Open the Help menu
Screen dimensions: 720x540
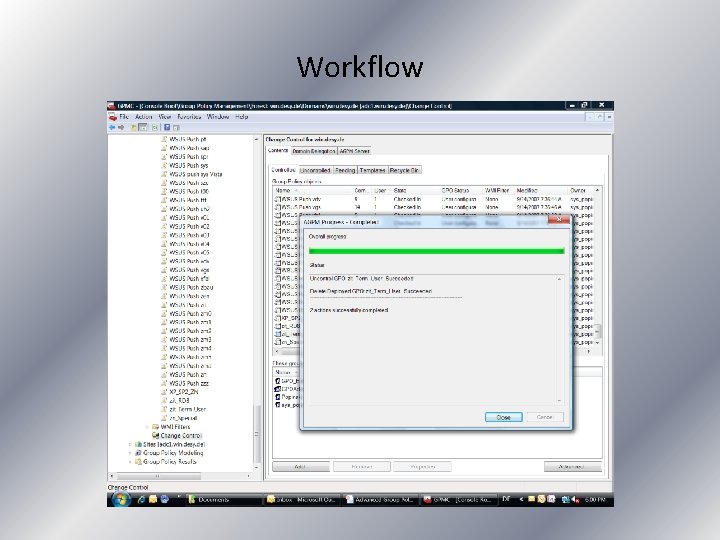point(242,117)
